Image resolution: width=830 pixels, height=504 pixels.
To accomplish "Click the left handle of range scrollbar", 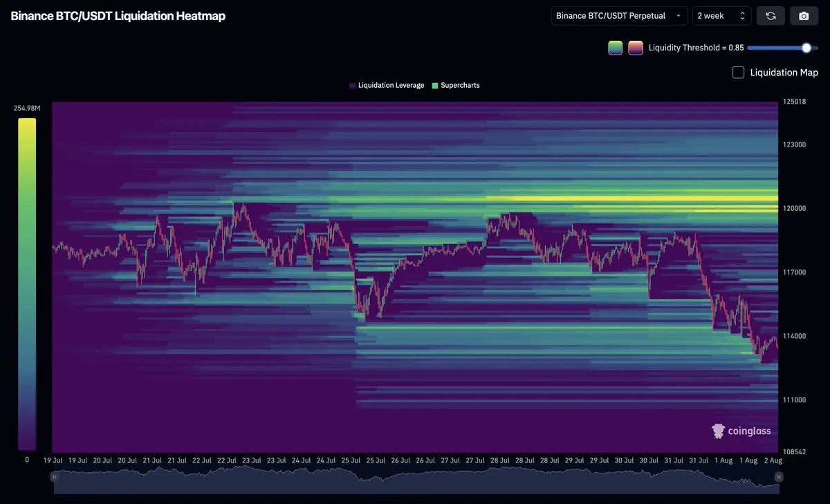I will click(x=53, y=476).
